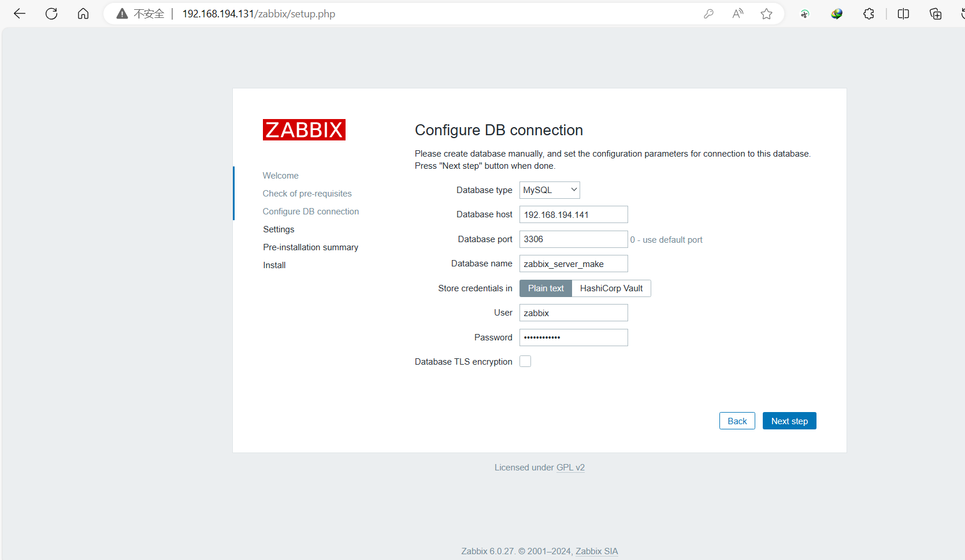Click the browser address bar URL
The width and height of the screenshot is (965, 560).
[x=259, y=14]
